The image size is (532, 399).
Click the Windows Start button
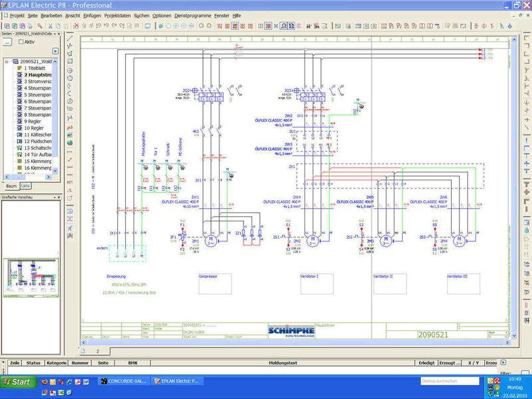point(18,382)
